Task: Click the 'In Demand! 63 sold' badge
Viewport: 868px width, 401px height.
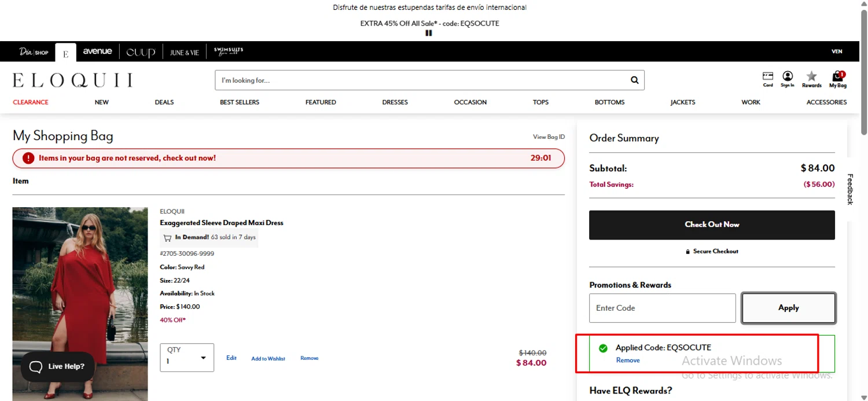Action: 209,237
